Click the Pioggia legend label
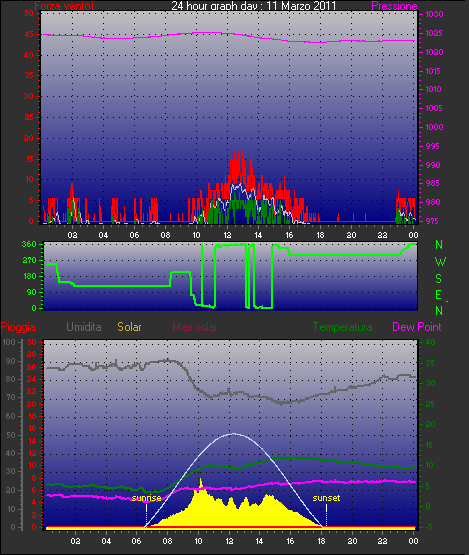Viewport: 469px width, 555px height. [x=18, y=327]
